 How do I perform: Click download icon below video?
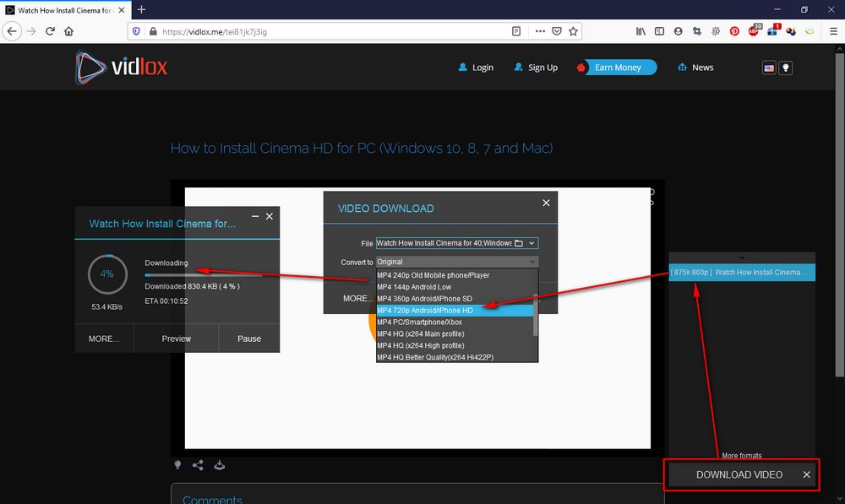(220, 464)
